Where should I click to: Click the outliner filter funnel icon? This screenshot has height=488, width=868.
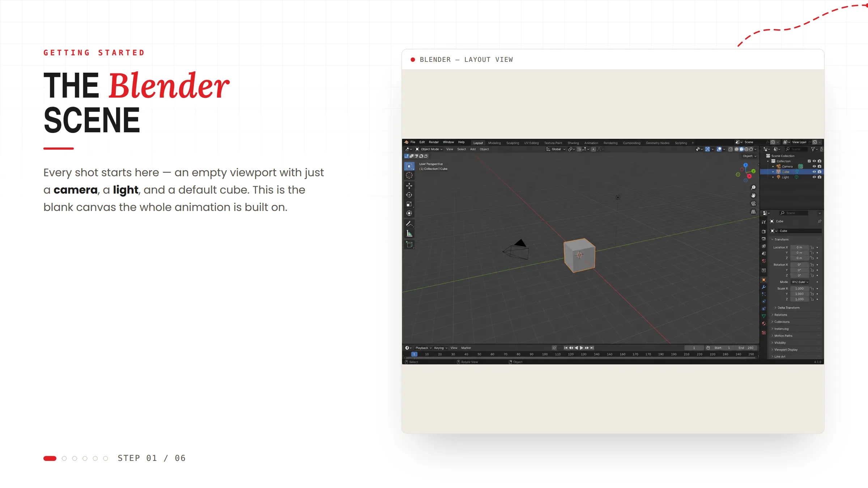[813, 149]
